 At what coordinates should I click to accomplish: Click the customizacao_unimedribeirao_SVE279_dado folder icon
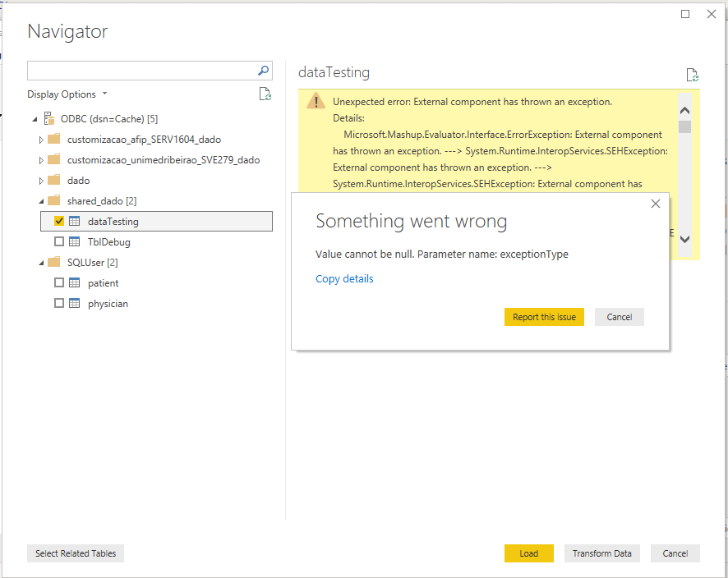tap(54, 159)
